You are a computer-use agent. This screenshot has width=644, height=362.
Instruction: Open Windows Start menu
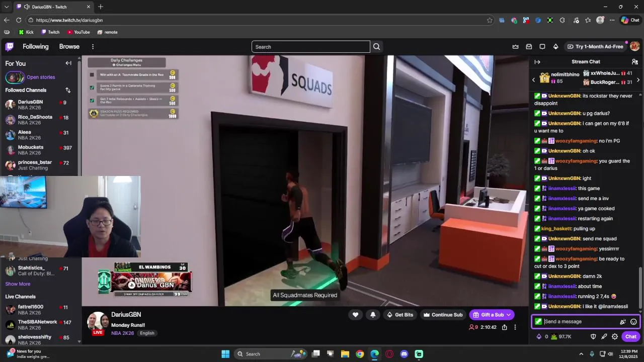[225, 354]
